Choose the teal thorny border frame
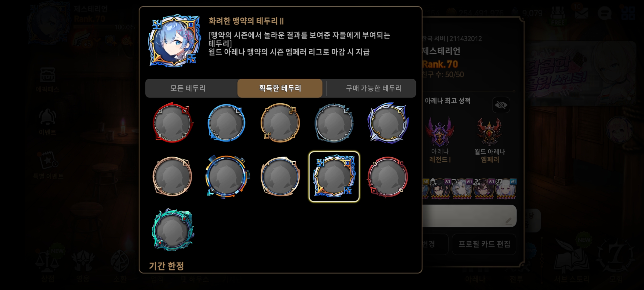 173,230
